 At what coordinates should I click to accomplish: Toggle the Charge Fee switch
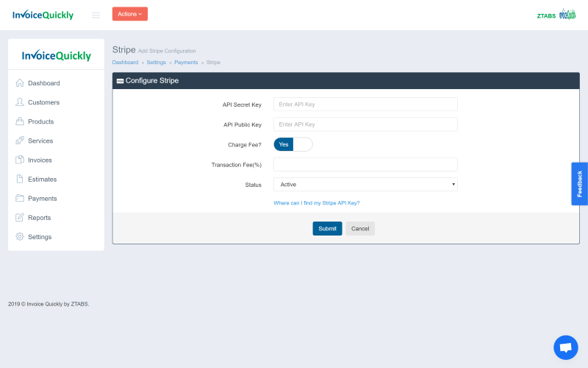pos(293,144)
